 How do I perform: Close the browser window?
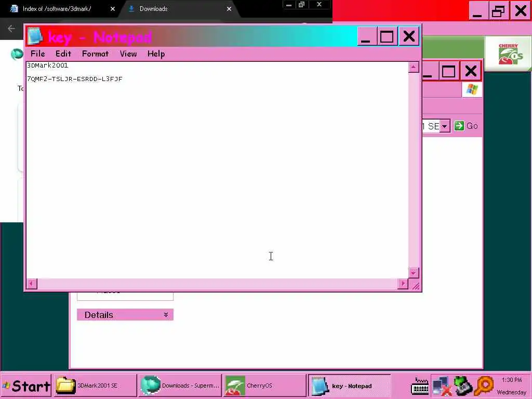(x=320, y=5)
